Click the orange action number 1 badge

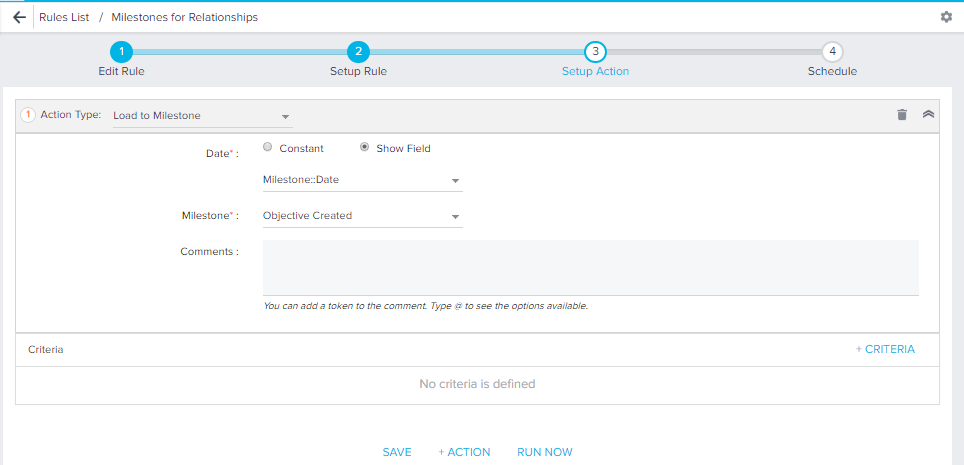(28, 115)
